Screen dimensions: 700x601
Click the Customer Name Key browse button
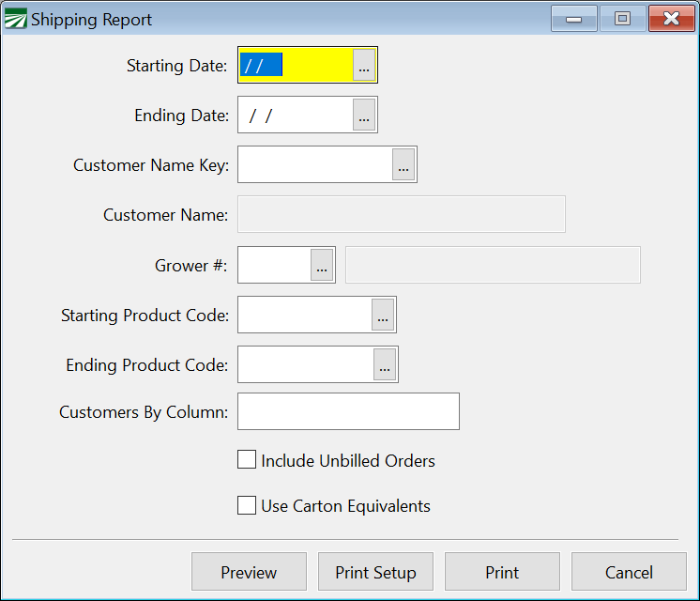click(x=403, y=165)
